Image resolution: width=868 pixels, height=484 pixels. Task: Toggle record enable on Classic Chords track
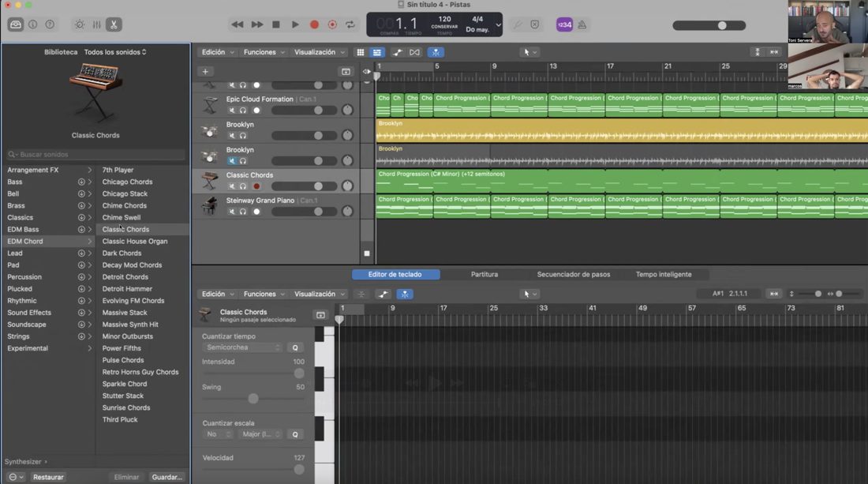256,186
